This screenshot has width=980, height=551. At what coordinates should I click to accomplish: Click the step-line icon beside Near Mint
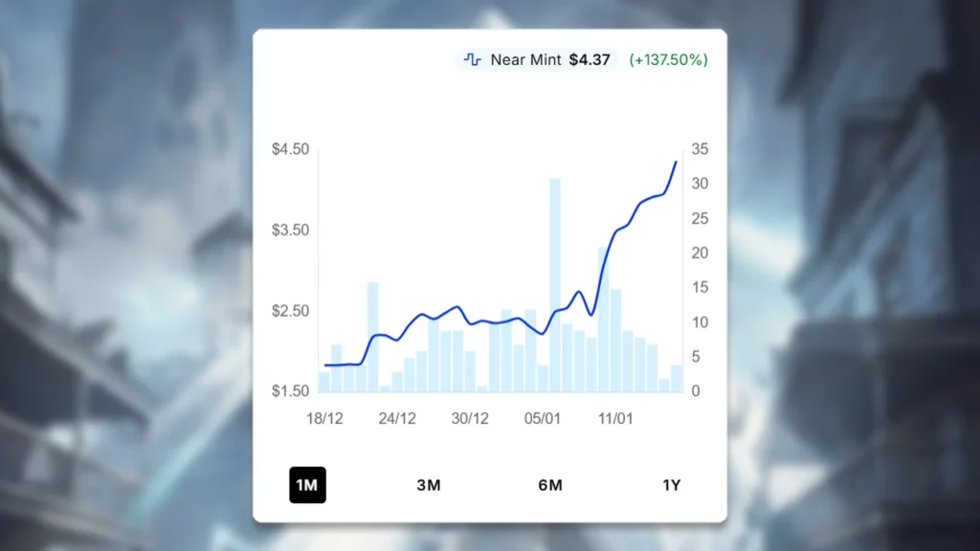[x=473, y=59]
